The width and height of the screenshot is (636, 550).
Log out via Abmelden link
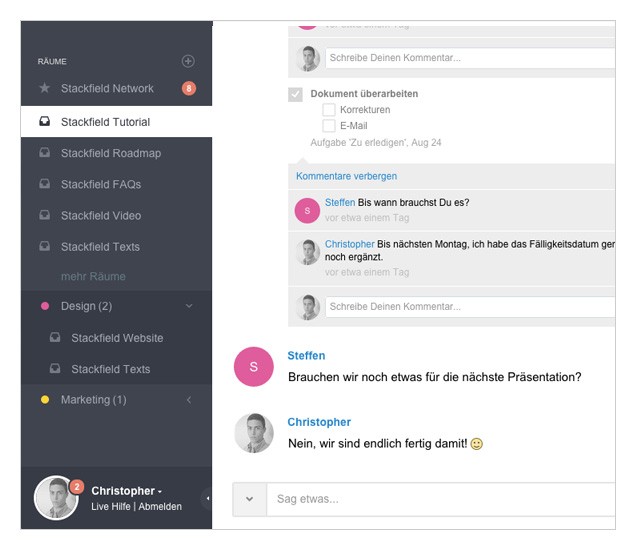(160, 507)
